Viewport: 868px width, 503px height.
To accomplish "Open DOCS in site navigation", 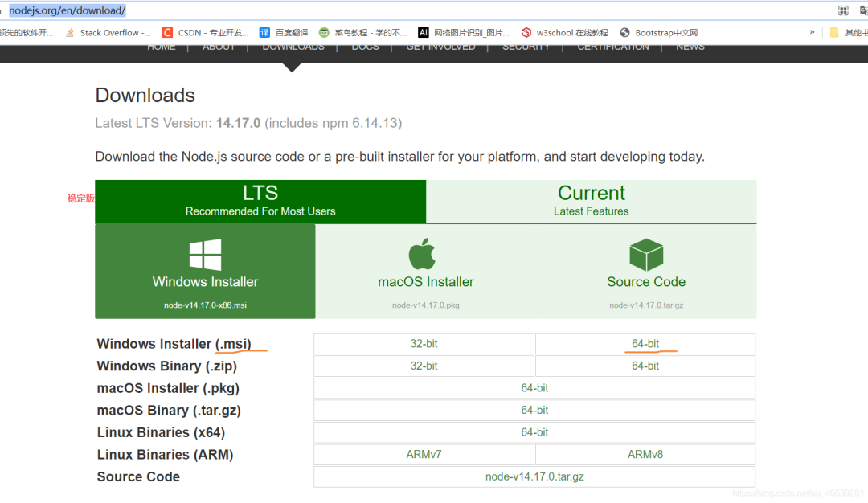I will pos(366,47).
